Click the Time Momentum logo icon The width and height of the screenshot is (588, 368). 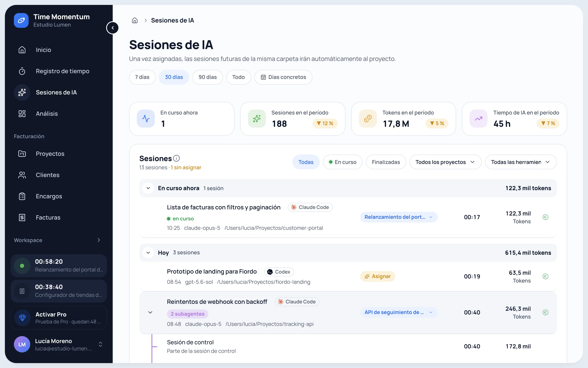click(21, 20)
